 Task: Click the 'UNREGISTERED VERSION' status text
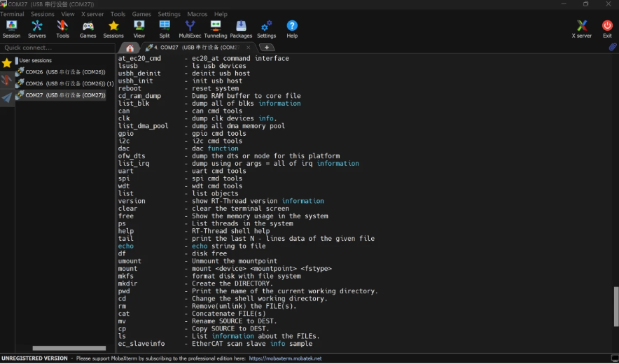(35, 358)
